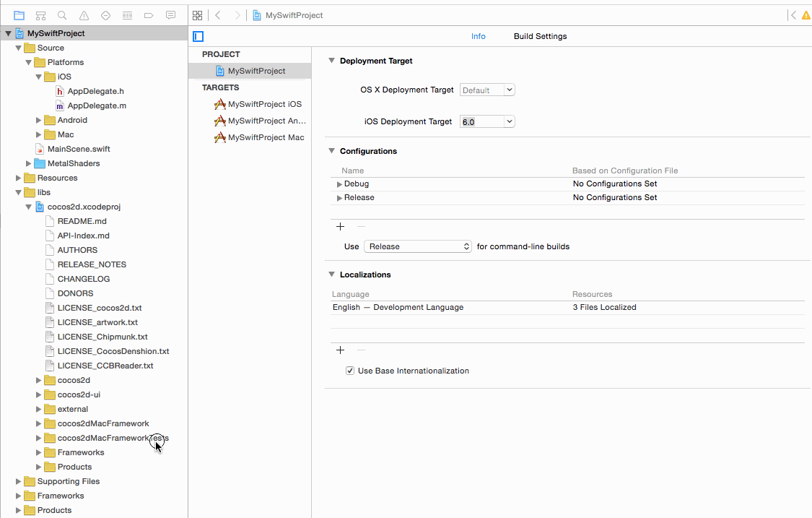This screenshot has width=812, height=518.
Task: Select the LICENSE_Chipmunk.txt file
Action: (x=102, y=337)
